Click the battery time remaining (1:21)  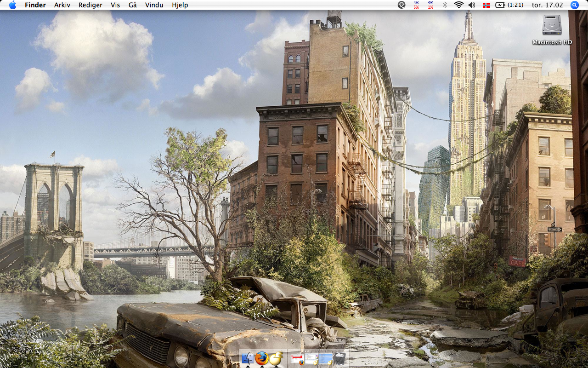tap(515, 5)
